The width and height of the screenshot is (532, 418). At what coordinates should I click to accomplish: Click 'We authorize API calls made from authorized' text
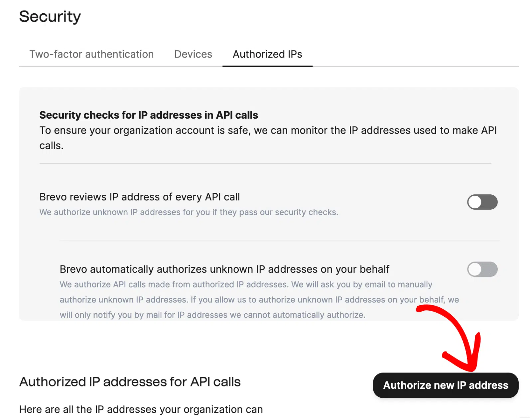[x=246, y=284]
